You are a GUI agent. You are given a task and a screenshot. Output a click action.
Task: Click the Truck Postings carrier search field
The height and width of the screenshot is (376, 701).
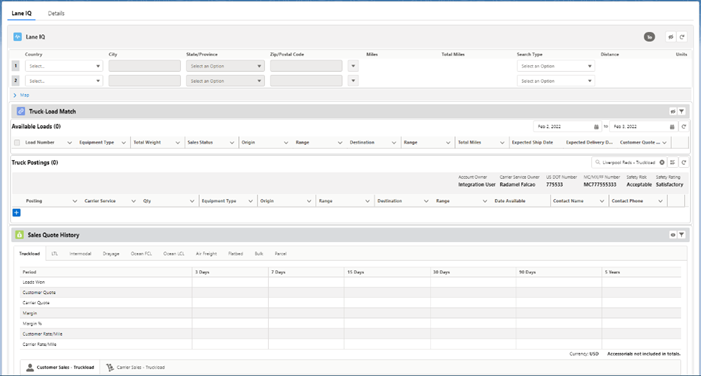click(629, 162)
